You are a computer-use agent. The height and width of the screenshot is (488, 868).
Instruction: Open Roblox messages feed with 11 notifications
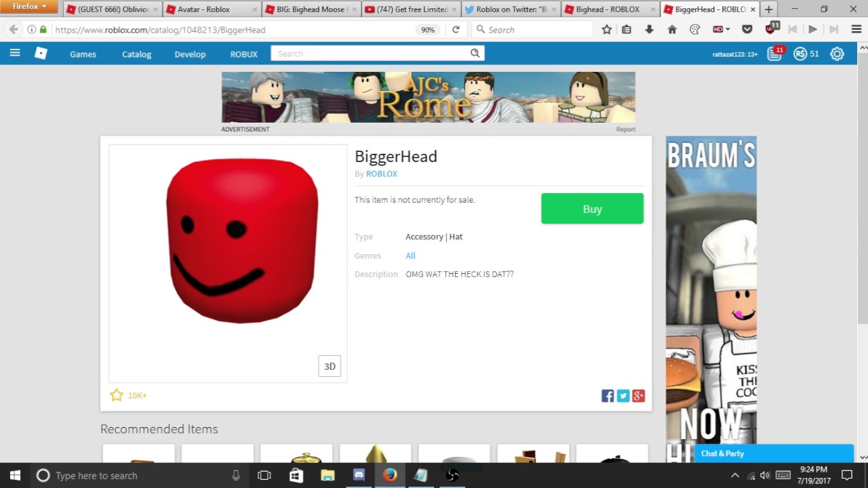[774, 54]
